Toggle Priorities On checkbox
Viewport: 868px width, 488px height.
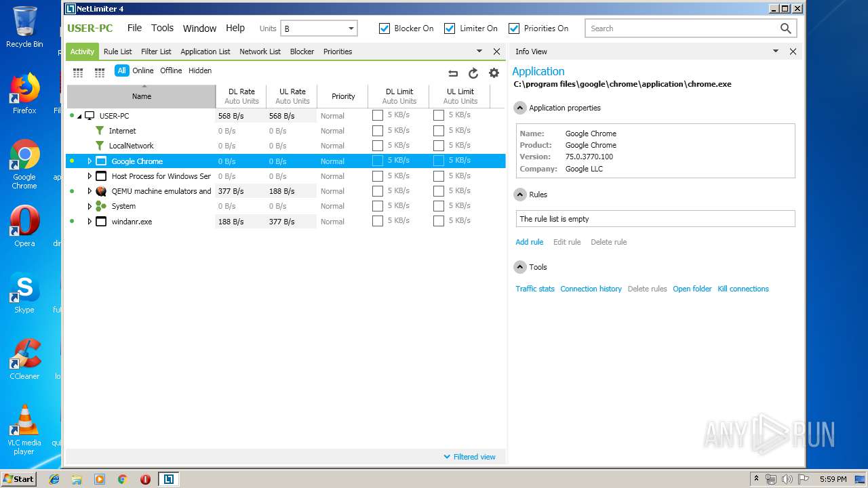514,28
